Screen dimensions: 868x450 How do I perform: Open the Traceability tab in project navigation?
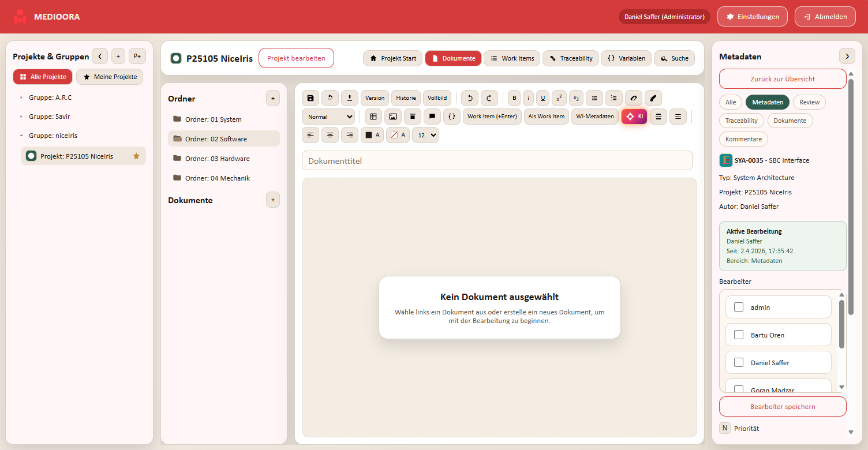pos(570,58)
